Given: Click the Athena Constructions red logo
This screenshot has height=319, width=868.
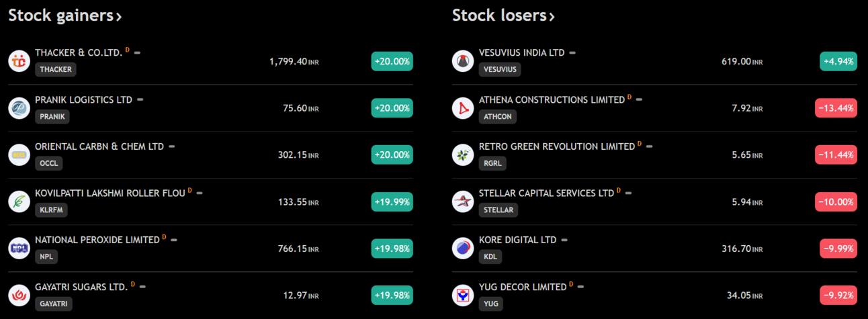Looking at the screenshot, I should [x=463, y=108].
